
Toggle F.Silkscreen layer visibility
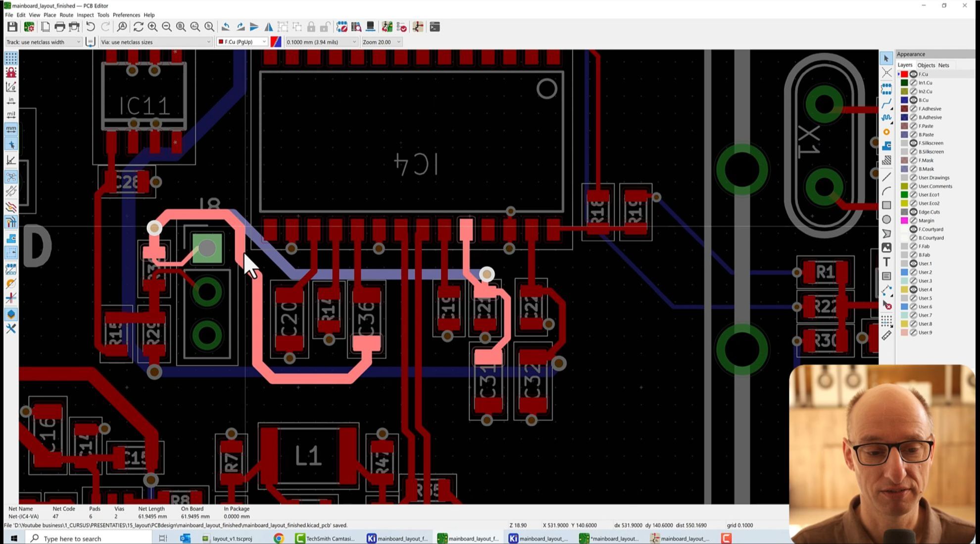(x=913, y=143)
